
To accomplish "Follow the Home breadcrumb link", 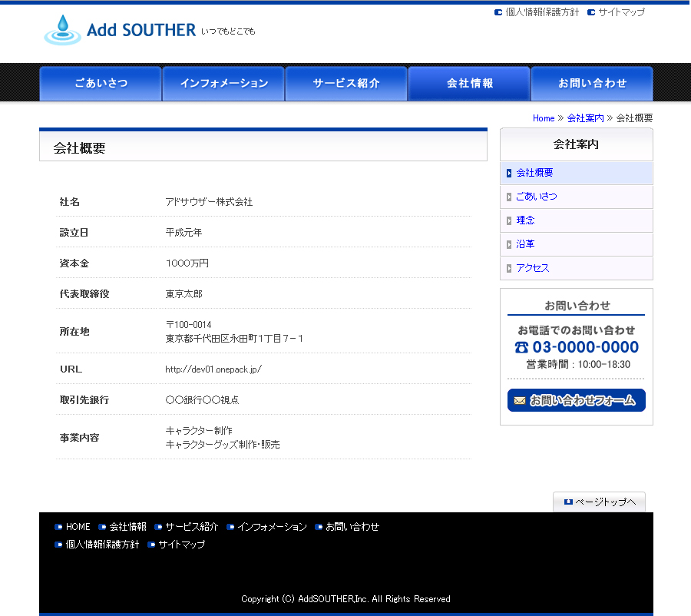I will [544, 118].
